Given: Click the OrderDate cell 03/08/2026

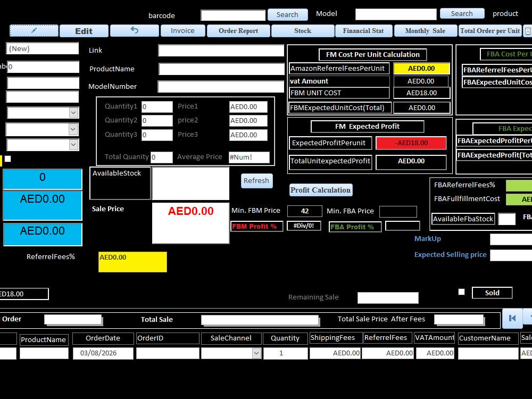Looking at the screenshot, I should point(103,353).
